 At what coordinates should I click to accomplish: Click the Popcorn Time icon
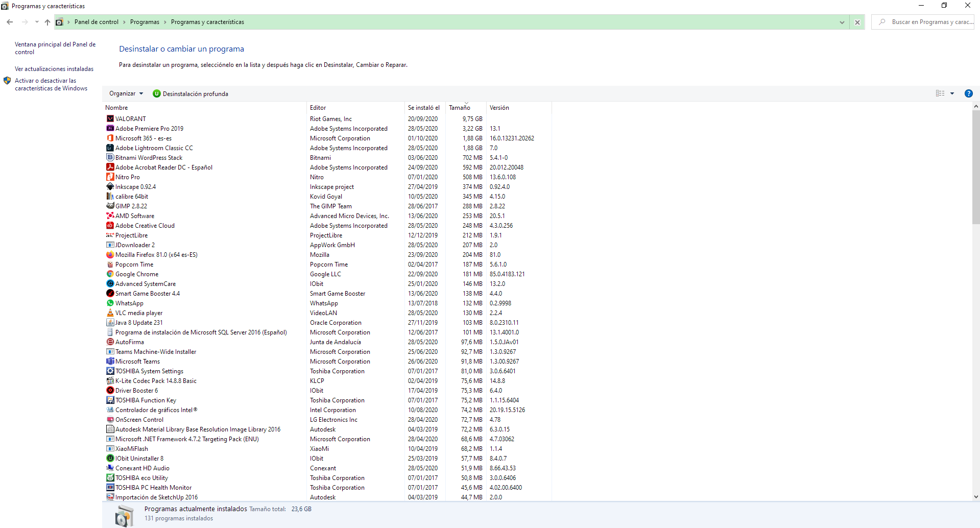[x=110, y=264]
